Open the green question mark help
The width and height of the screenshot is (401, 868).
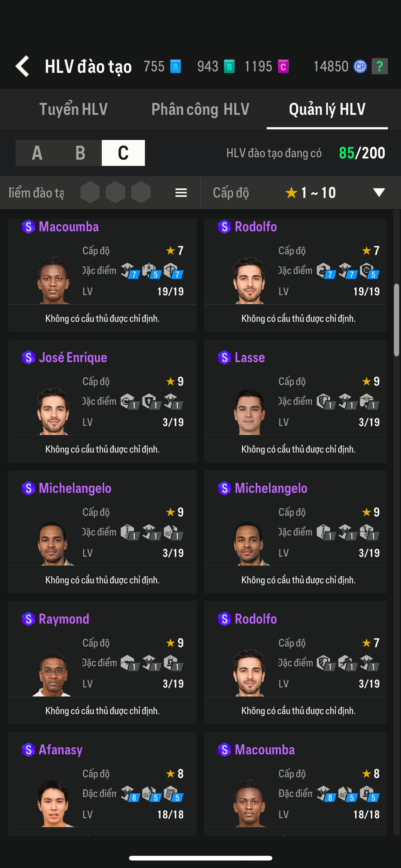click(x=379, y=66)
